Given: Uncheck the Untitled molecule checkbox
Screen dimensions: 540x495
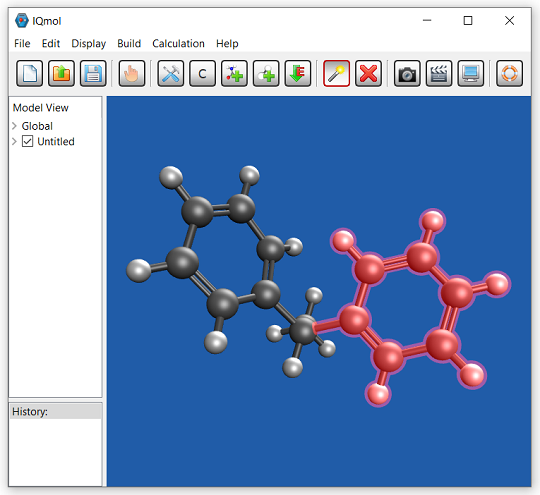Looking at the screenshot, I should [28, 141].
